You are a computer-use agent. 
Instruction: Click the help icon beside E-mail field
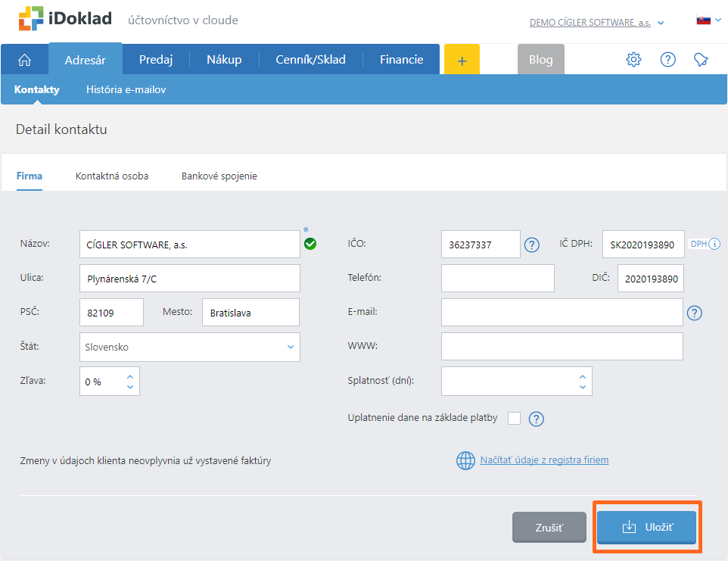coord(695,313)
